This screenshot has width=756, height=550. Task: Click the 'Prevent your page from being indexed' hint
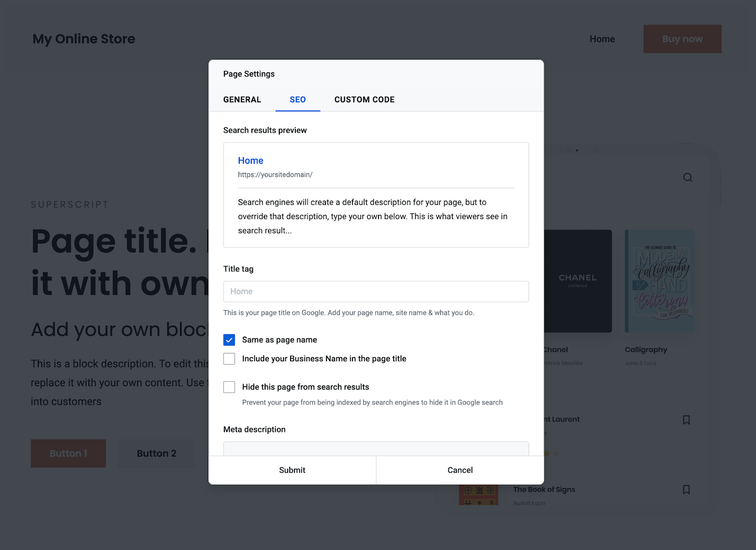point(372,403)
